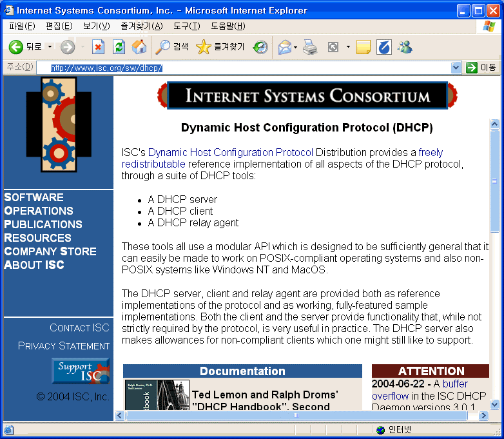The image size is (504, 439).
Task: Open the Search magnifier toolbar button
Action: (171, 47)
